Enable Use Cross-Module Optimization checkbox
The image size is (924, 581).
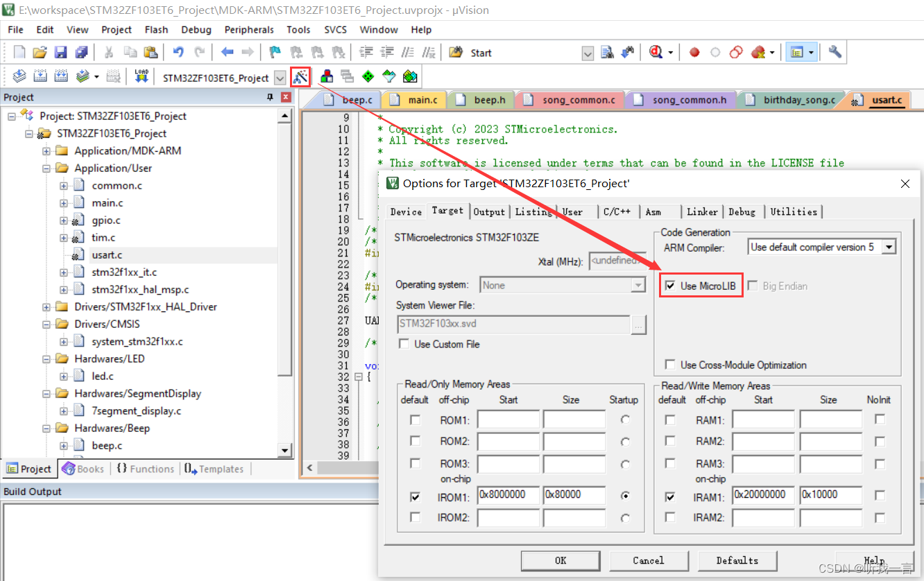[x=670, y=365]
